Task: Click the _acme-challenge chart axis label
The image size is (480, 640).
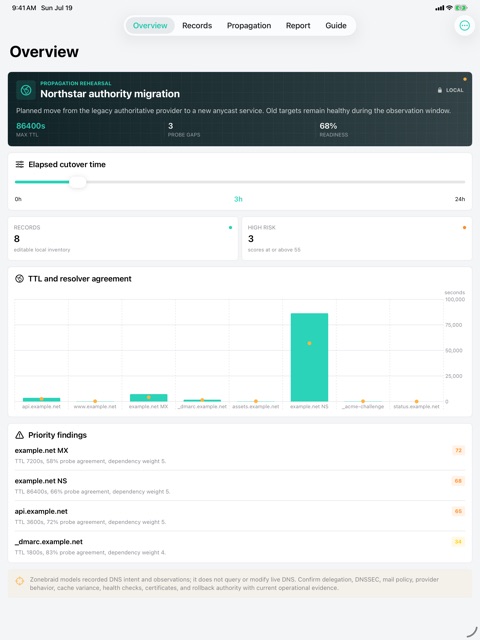Action: [x=363, y=407]
